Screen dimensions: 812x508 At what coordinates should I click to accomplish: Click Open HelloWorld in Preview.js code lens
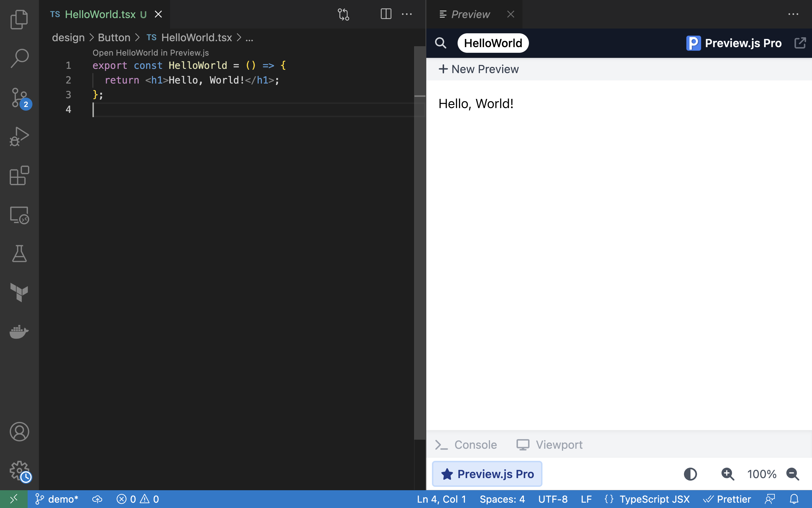pyautogui.click(x=151, y=53)
